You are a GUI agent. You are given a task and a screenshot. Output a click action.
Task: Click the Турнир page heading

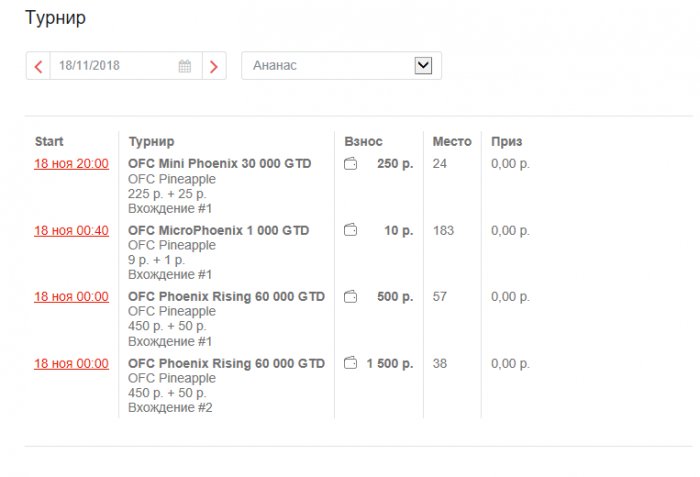(x=55, y=18)
